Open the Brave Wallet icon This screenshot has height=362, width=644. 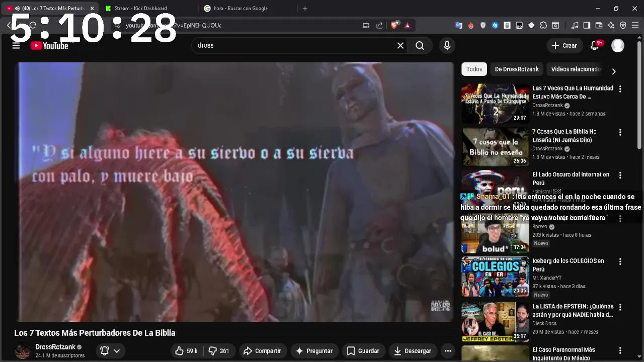click(x=599, y=25)
